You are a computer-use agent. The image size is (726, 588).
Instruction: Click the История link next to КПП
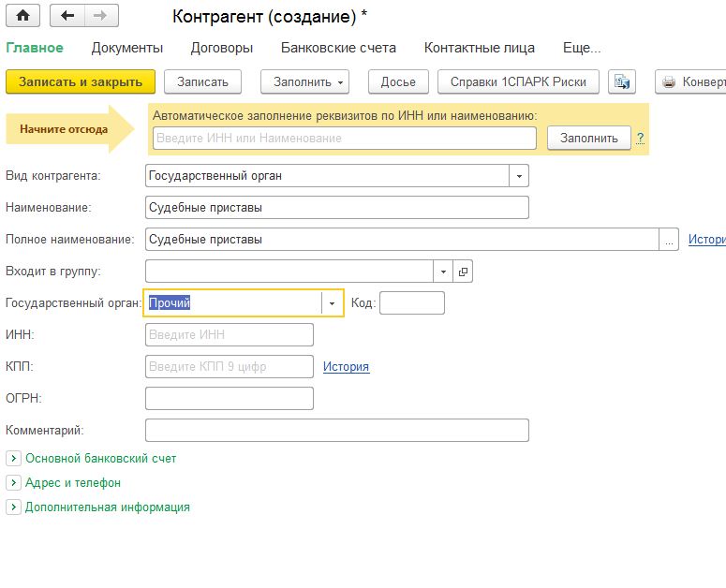(346, 367)
